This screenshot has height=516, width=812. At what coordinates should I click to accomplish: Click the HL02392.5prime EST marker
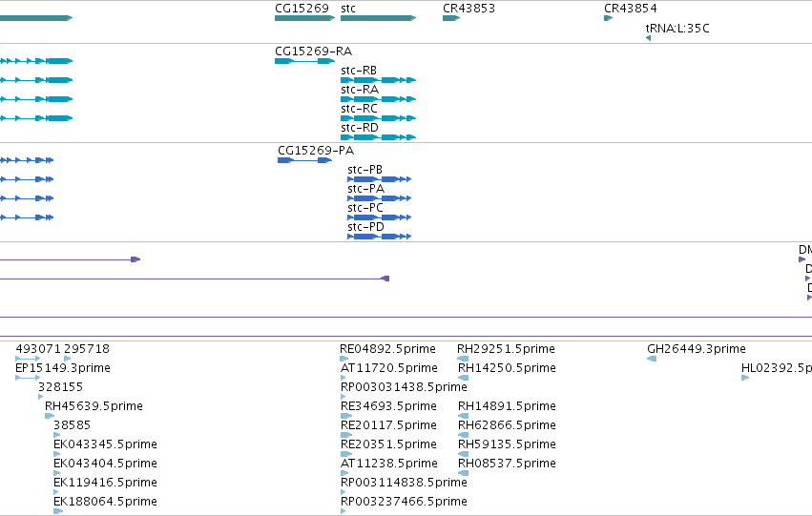click(x=745, y=378)
